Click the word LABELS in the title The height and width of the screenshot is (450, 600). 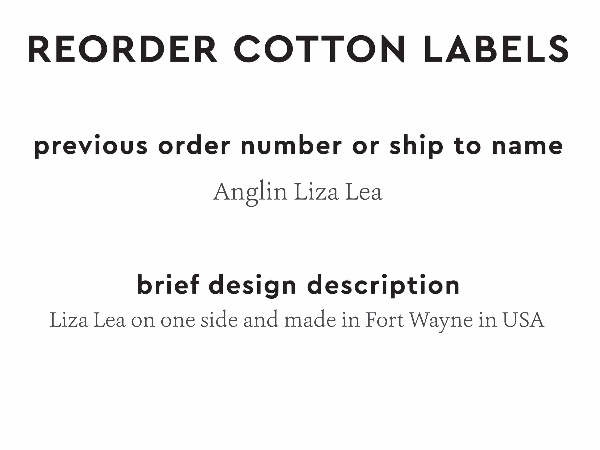tap(495, 48)
